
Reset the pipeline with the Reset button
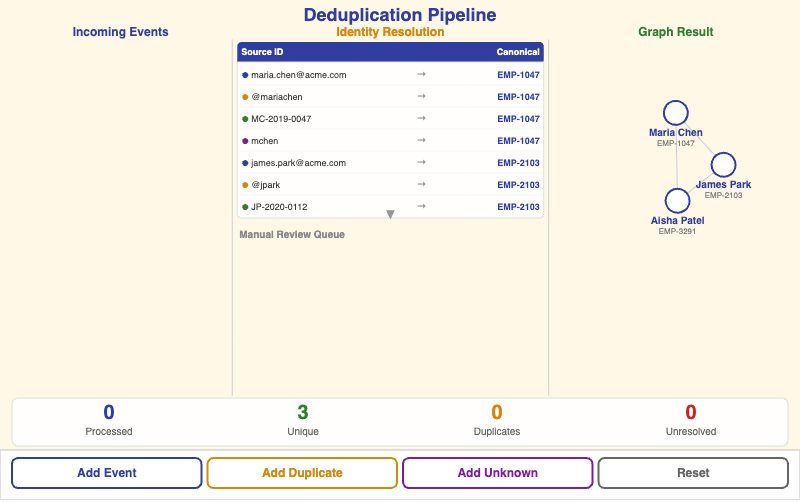tap(692, 473)
